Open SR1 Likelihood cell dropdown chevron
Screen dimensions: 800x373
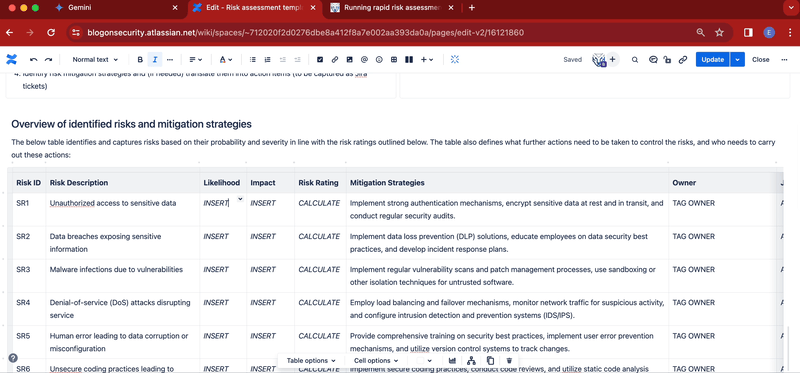click(x=240, y=200)
